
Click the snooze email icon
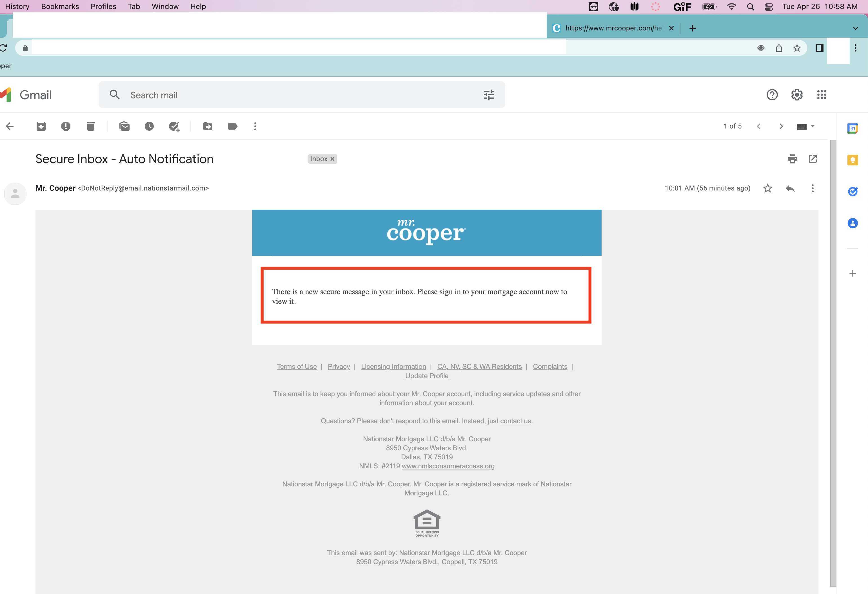click(x=148, y=126)
